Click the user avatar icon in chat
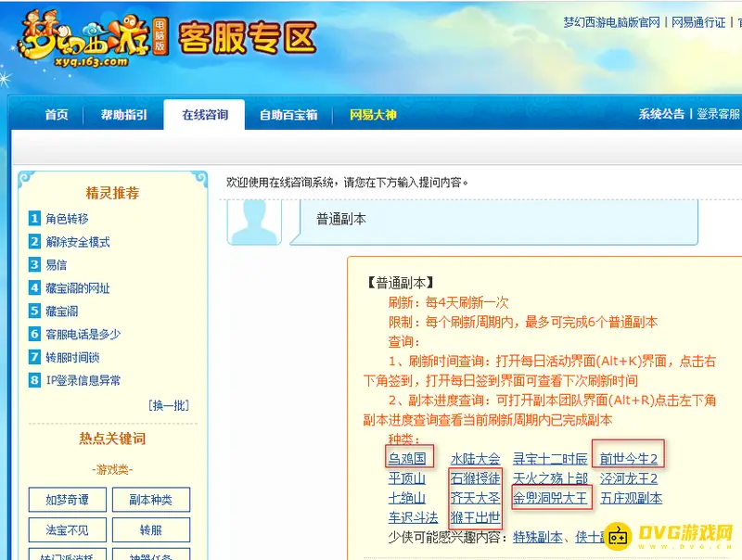 pyautogui.click(x=254, y=223)
